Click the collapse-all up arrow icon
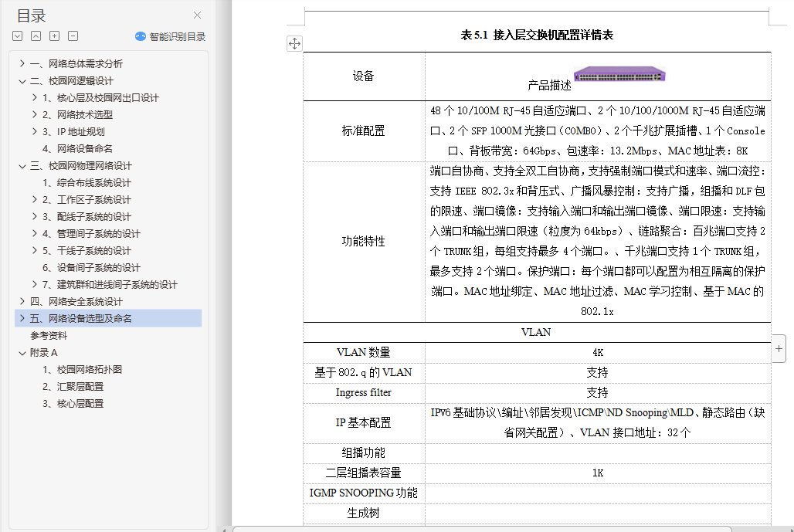The width and height of the screenshot is (794, 532). click(x=36, y=36)
